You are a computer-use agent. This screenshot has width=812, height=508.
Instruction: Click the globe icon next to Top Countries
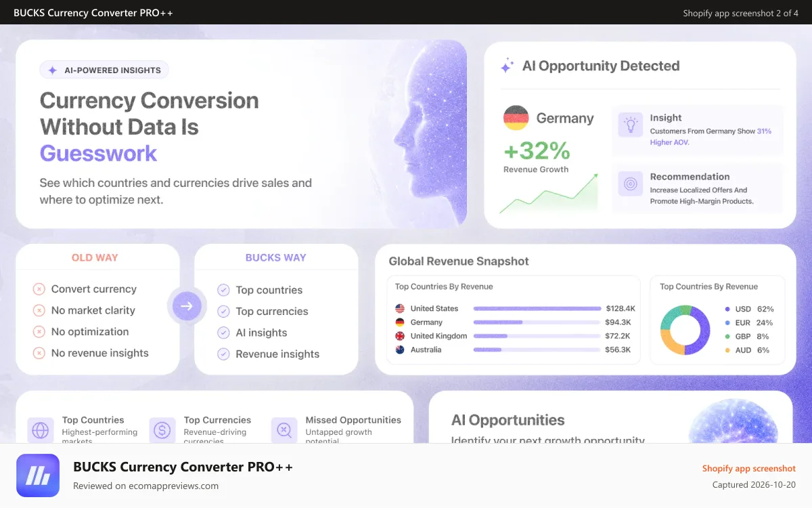pyautogui.click(x=41, y=430)
